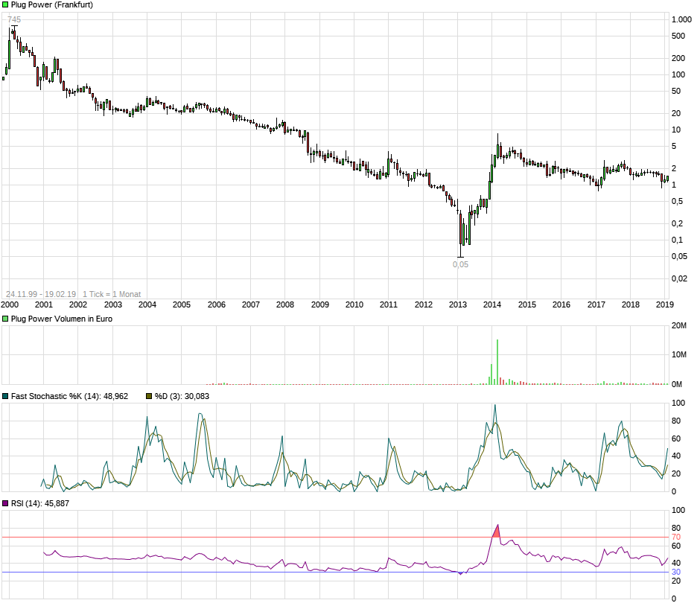
Task: Click the 2001 year axis label
Action: 44,304
